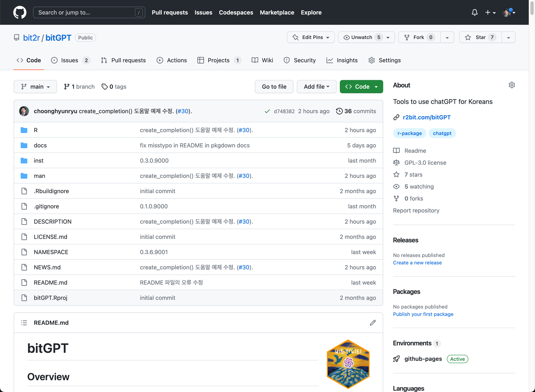Edit README with the pencil icon

point(373,323)
